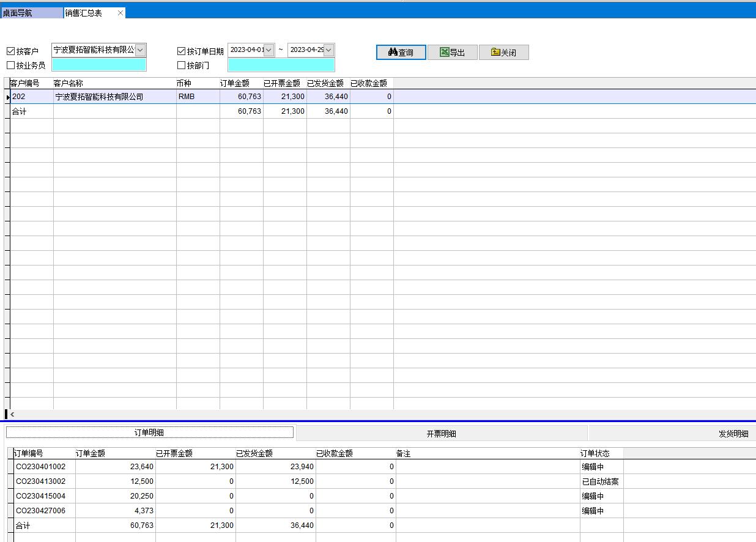
Task: Click the binoculars Query (查询) button
Action: tap(401, 53)
